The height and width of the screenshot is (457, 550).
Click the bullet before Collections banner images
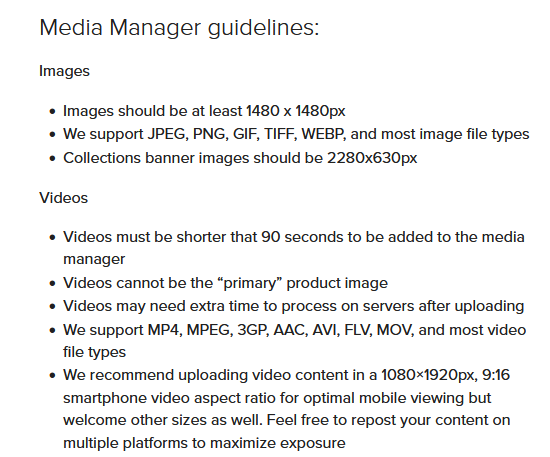[x=53, y=159]
